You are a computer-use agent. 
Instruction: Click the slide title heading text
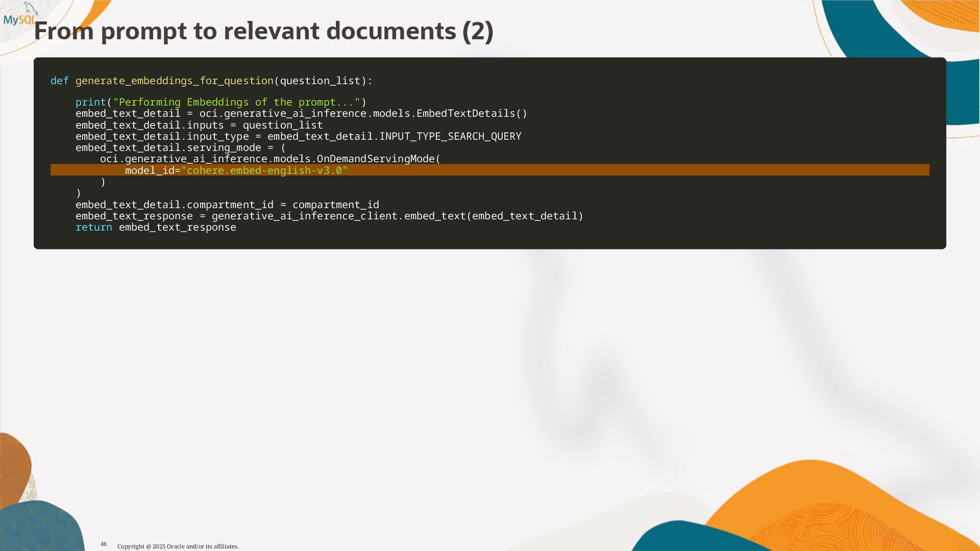tap(263, 31)
